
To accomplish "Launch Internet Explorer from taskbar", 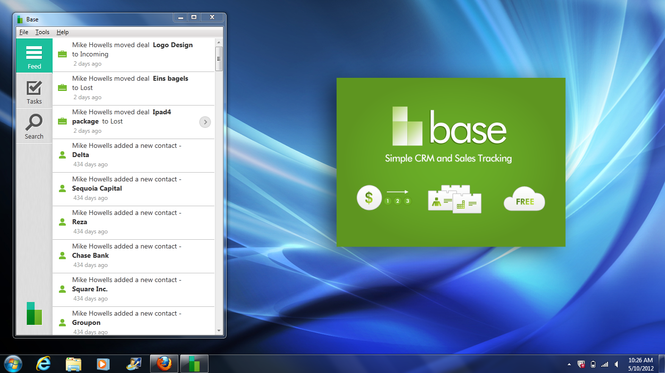I will pos(43,364).
